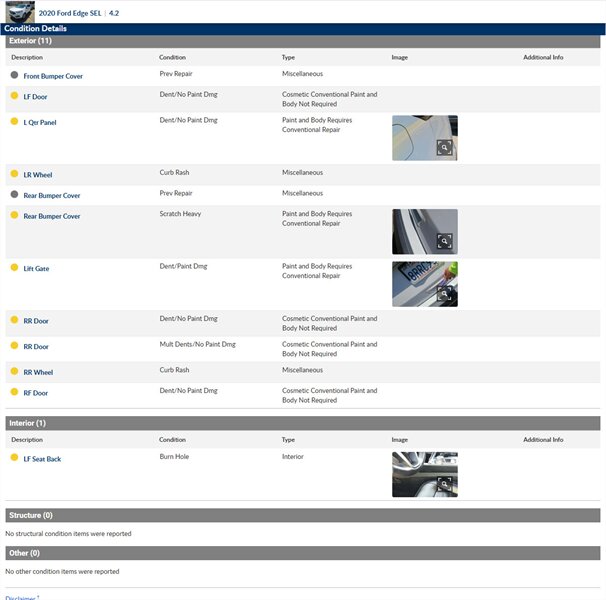Click the Interior 'Description' column header
This screenshot has height=600, width=606.
point(27,440)
